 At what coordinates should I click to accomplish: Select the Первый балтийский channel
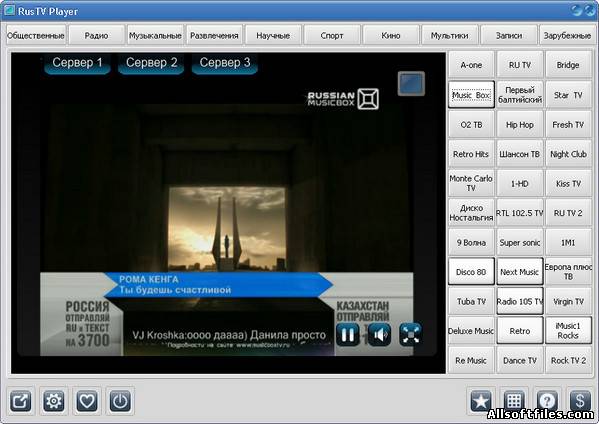520,95
